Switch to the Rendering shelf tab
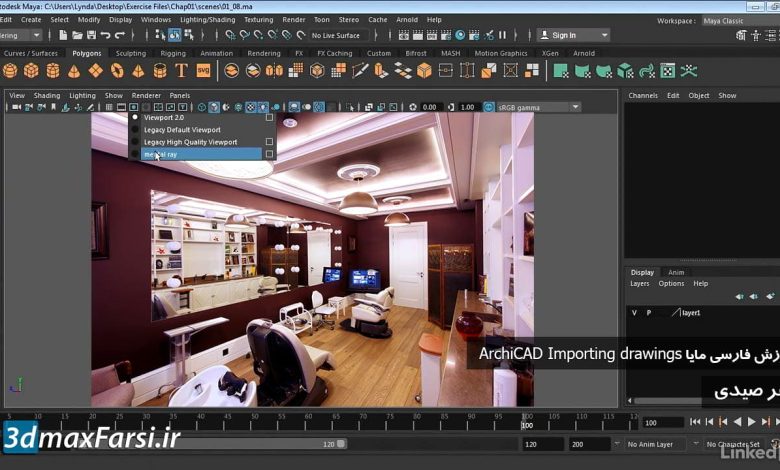Image resolution: width=780 pixels, height=470 pixels. click(x=264, y=53)
